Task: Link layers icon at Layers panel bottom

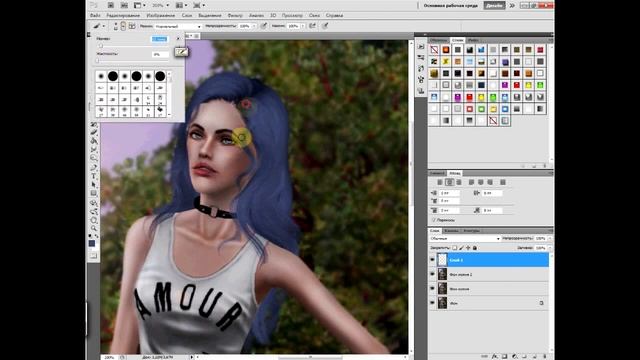Action: (484, 356)
